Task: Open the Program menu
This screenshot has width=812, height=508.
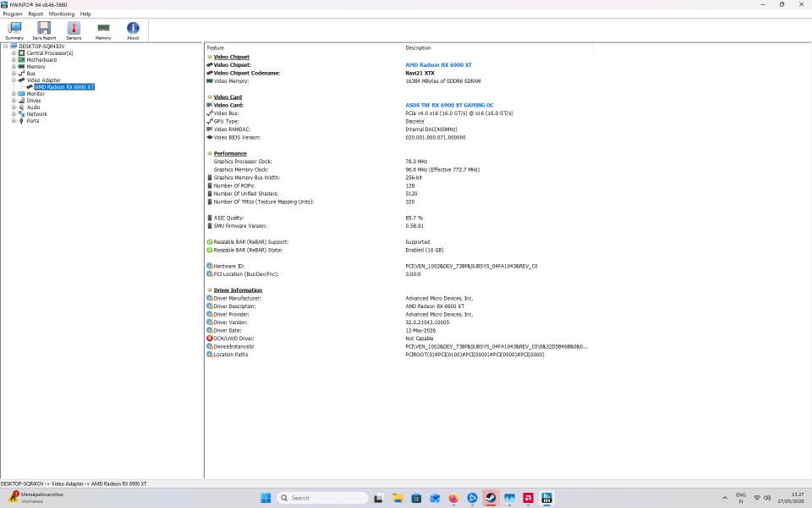Action: coord(13,14)
